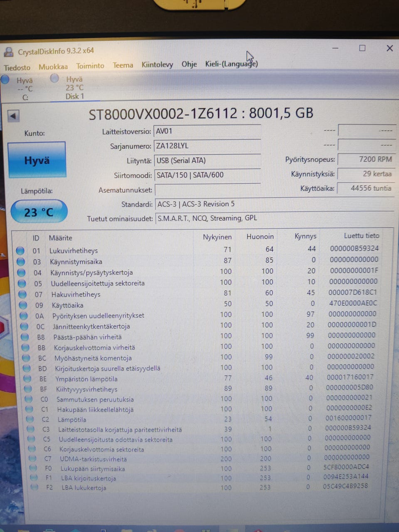This screenshot has width=399, height=532.
Task: Click the Liityntä field USB (Serial ATA)
Action: tap(207, 160)
